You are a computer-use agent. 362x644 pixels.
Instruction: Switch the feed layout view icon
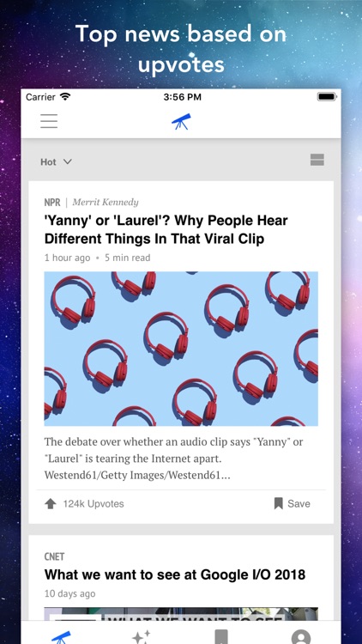(x=317, y=160)
